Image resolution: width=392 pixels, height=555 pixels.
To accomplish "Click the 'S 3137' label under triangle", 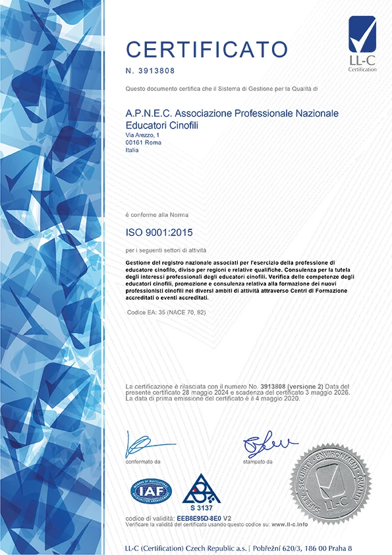I will pos(202,508).
